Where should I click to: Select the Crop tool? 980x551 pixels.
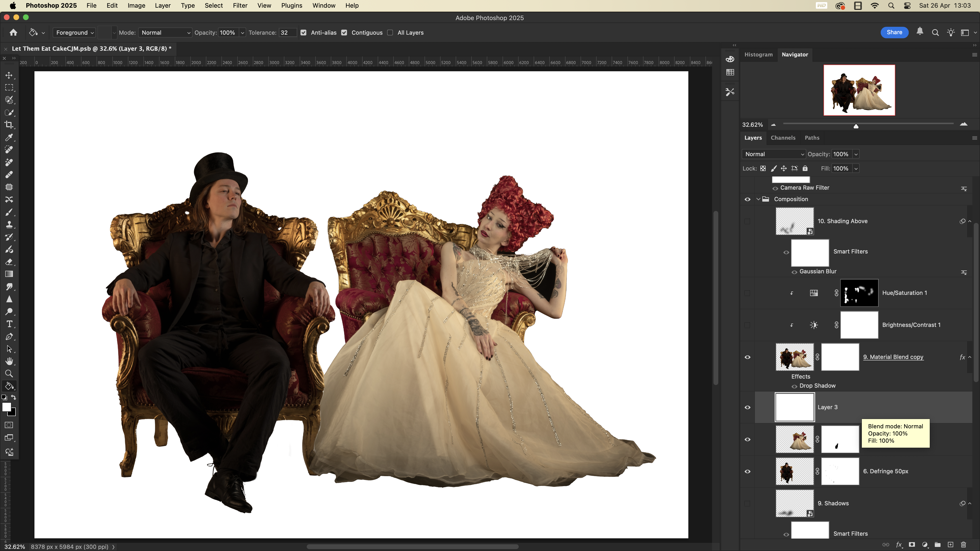tap(9, 125)
